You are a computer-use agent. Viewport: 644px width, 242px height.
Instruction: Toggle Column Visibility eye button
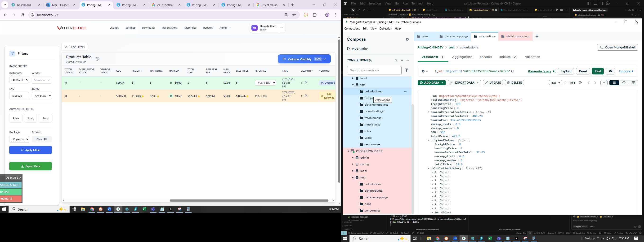coord(304,59)
